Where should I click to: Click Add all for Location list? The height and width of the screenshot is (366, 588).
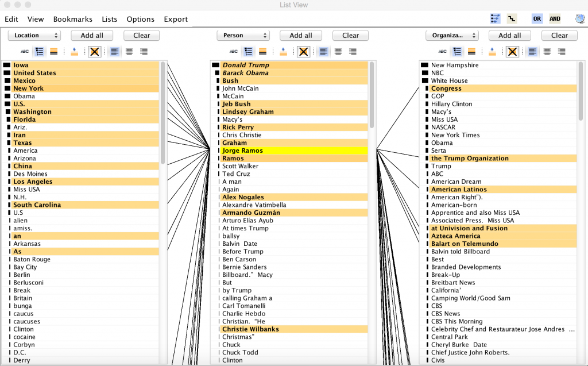tap(92, 35)
